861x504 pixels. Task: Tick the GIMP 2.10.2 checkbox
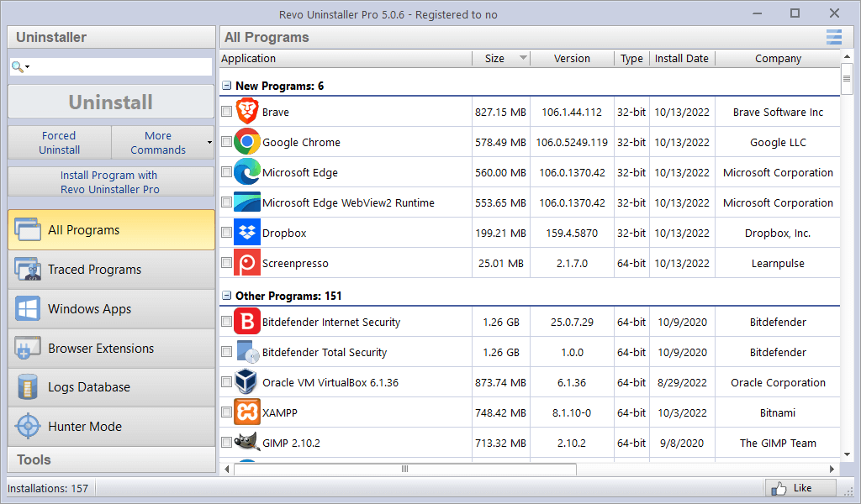point(226,442)
